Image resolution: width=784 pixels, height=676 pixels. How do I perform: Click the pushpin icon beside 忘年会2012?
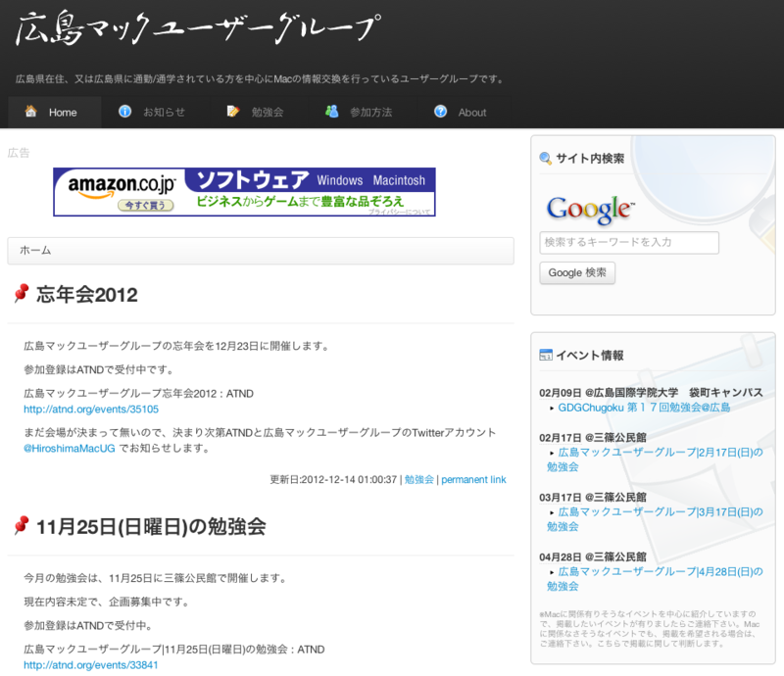pos(23,294)
